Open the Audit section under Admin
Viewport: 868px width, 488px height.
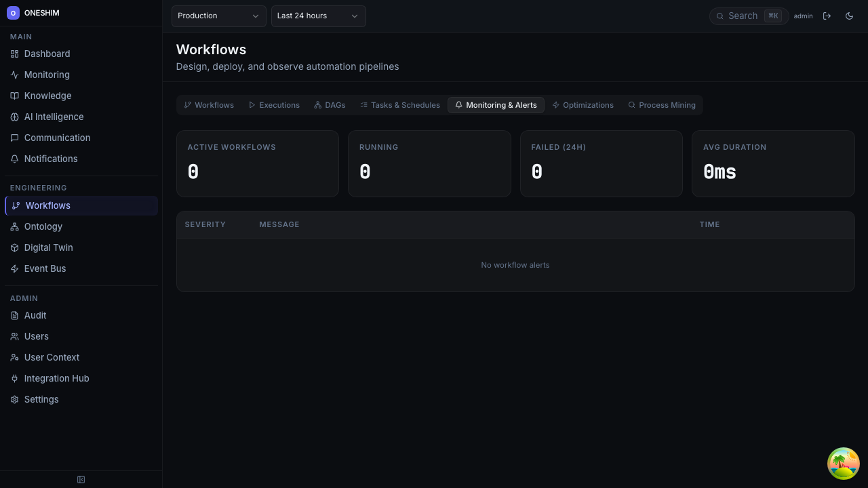[35, 315]
